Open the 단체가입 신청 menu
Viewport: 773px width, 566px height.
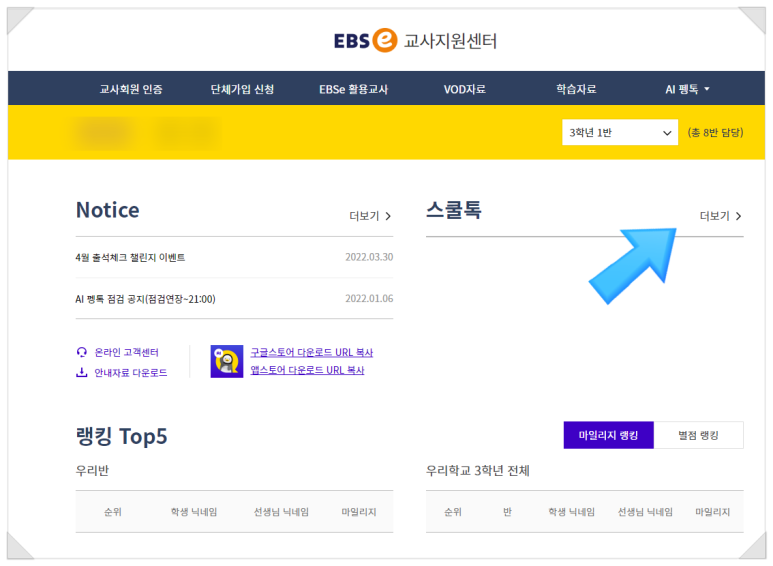[x=242, y=89]
